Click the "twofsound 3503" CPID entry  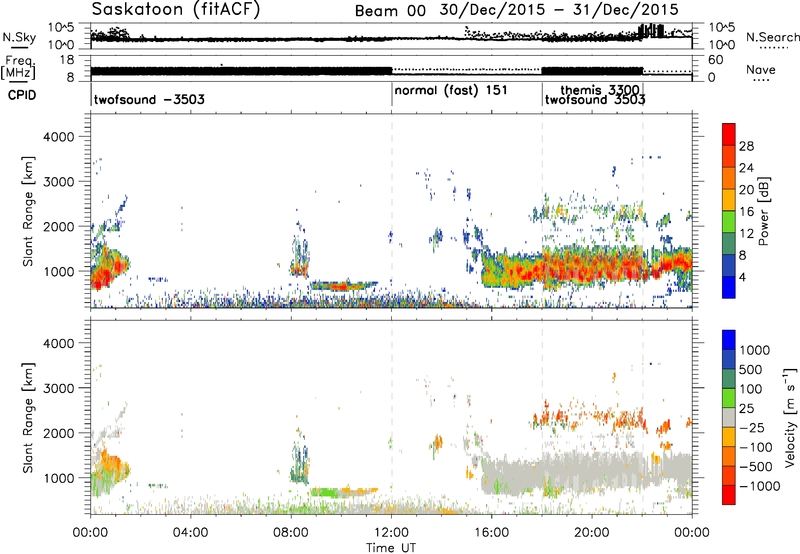595,99
